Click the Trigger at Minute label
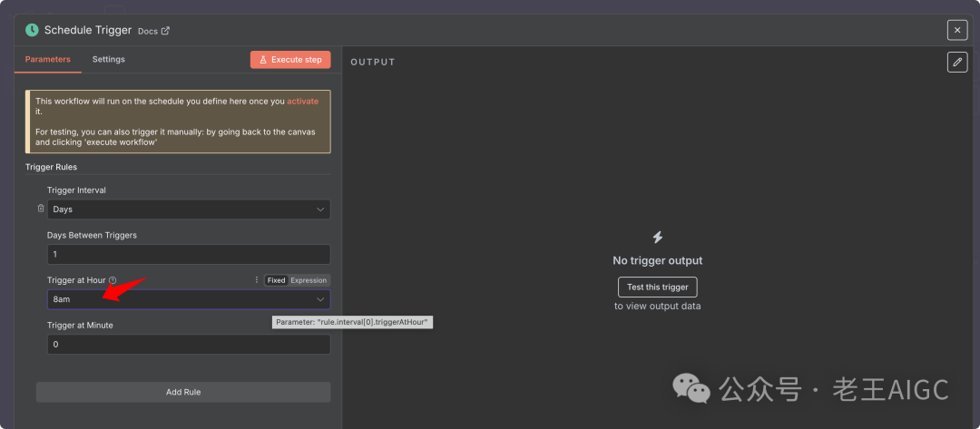This screenshot has width=980, height=429. tap(80, 325)
